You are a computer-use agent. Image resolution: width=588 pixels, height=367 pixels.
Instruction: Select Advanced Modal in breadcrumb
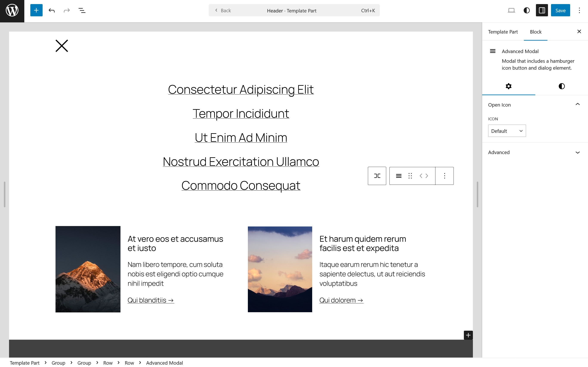[x=165, y=363]
